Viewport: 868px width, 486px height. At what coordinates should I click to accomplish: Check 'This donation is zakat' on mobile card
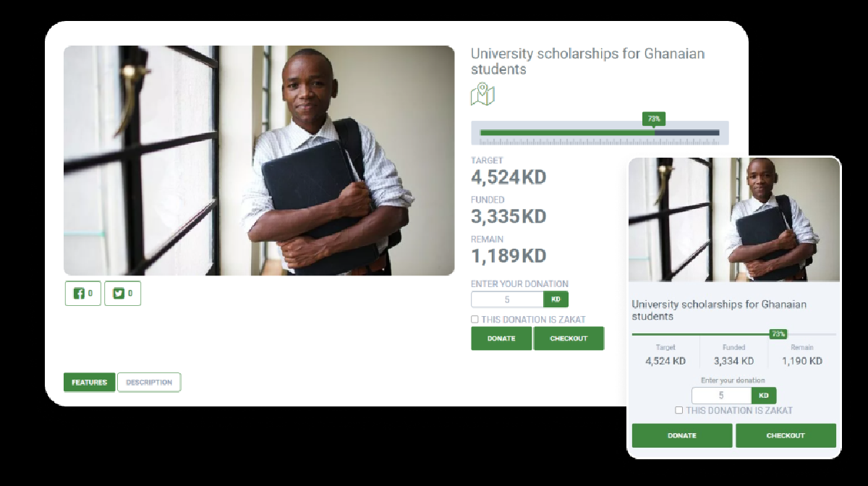(678, 410)
